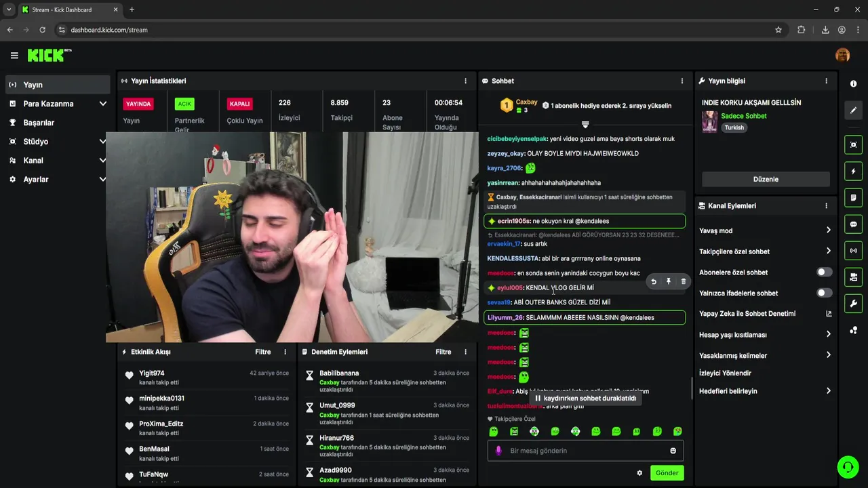Click the lightning bolt icon in right toolbar
868x488 pixels.
pos(853,171)
